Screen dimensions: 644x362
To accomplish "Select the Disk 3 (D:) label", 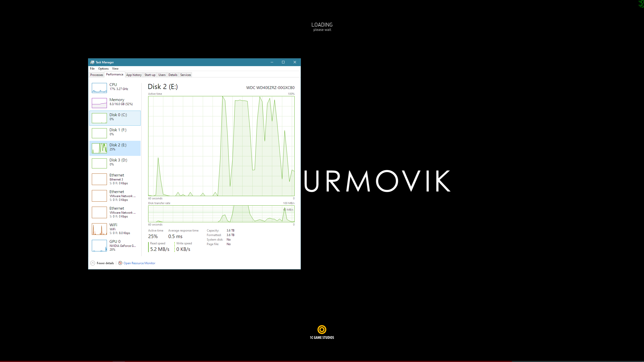I will tap(118, 160).
